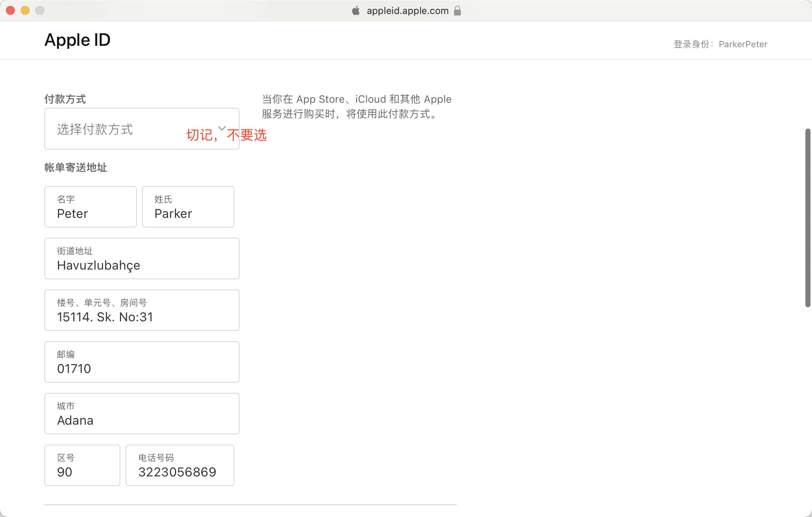Screen dimensions: 812x517
Task: Click the 名字 field containing Peter
Action: point(90,207)
